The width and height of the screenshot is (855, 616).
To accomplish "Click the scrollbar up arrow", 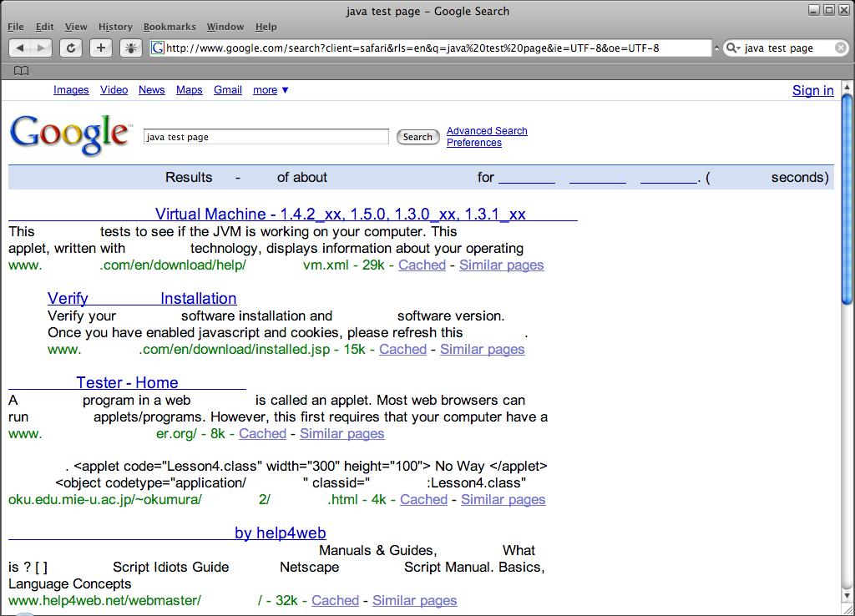I will coord(847,87).
